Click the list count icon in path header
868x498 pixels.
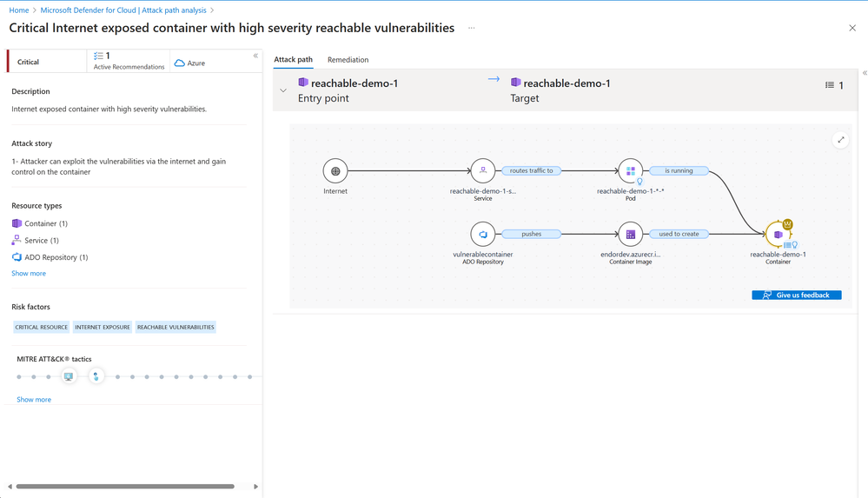point(830,85)
